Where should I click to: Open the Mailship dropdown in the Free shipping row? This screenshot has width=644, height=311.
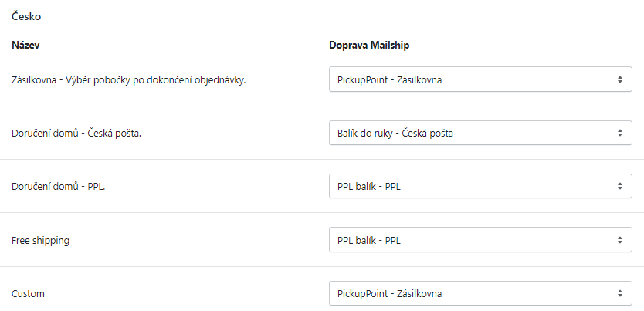(x=480, y=240)
